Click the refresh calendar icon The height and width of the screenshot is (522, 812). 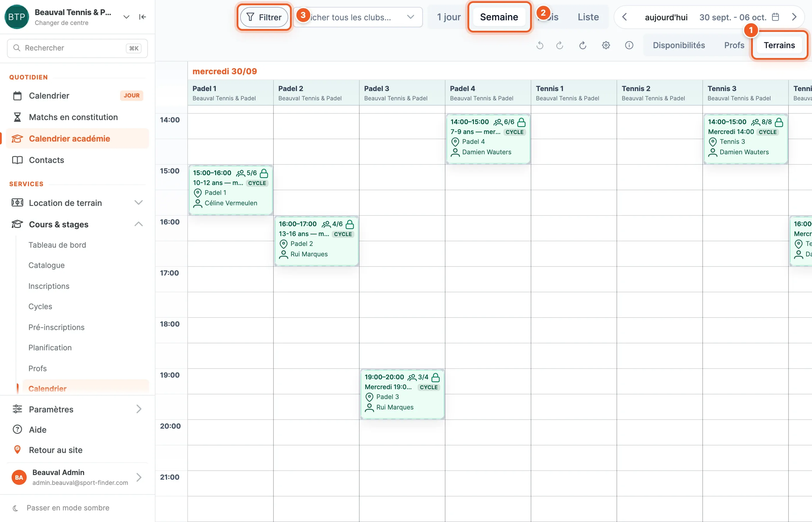click(x=583, y=45)
